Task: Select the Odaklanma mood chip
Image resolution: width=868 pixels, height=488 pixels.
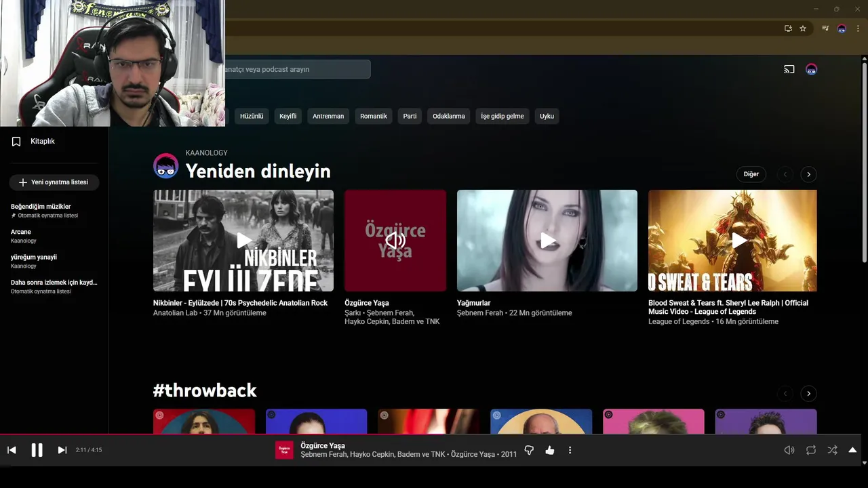Action: coord(449,116)
